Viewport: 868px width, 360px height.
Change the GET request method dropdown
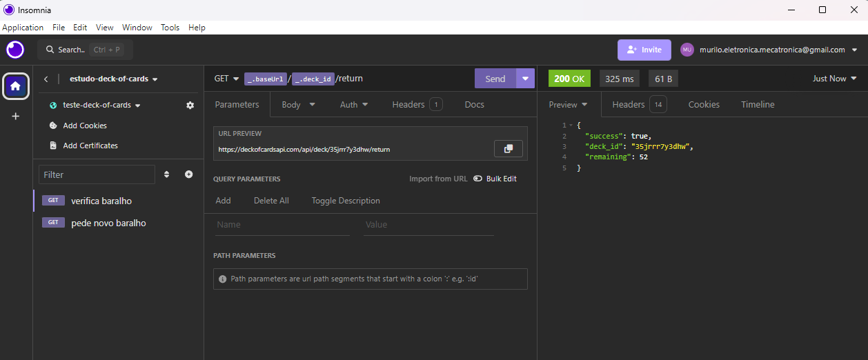coord(227,79)
